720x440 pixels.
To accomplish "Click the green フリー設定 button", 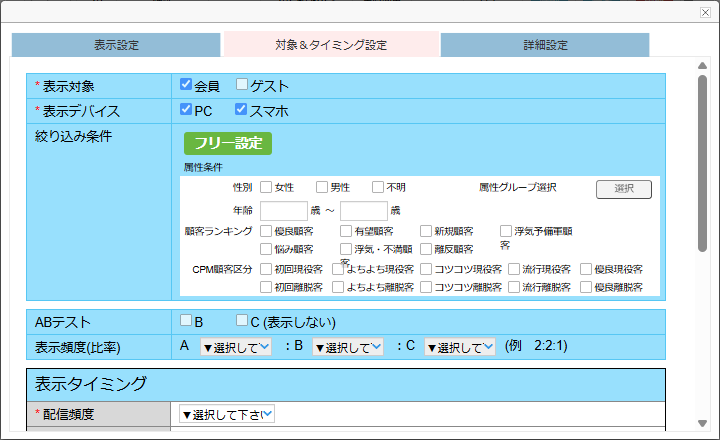I will pyautogui.click(x=227, y=143).
